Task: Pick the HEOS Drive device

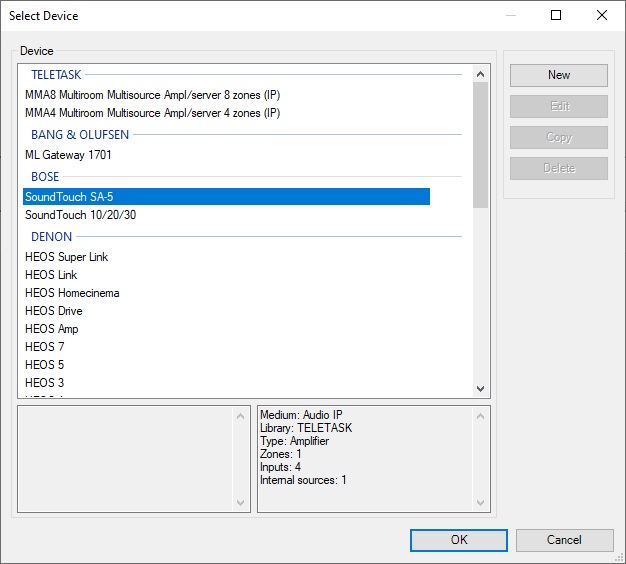Action: [54, 311]
